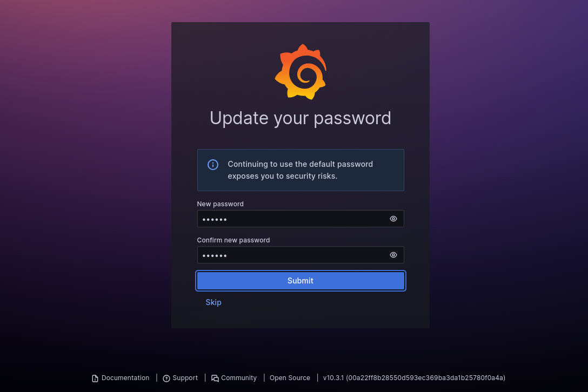Submit the new password
Screen dimensions: 588x392
coord(300,281)
